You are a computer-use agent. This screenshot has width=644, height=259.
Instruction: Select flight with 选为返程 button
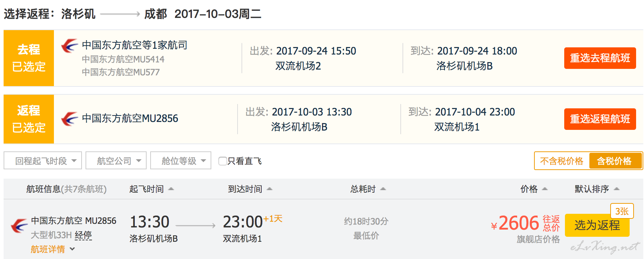click(597, 225)
